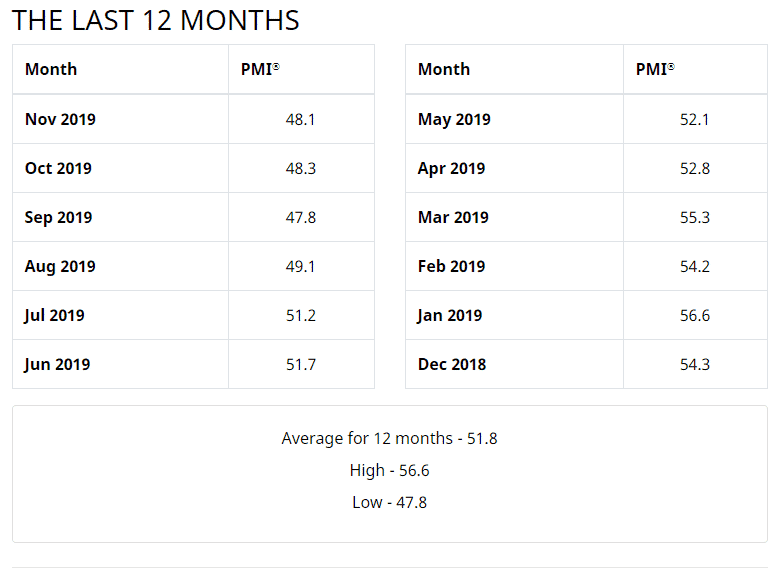This screenshot has width=777, height=579.
Task: Select the 52.8 PMI value for Apr
Action: coord(695,168)
